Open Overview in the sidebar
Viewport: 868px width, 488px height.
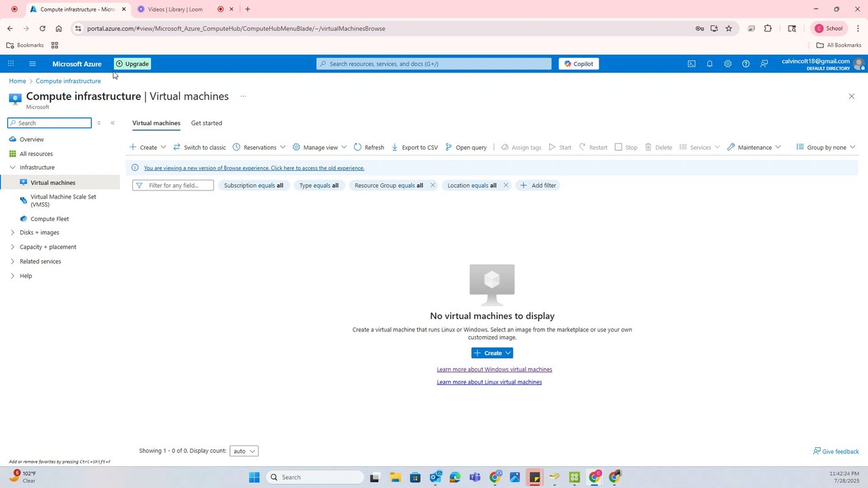[32, 140]
